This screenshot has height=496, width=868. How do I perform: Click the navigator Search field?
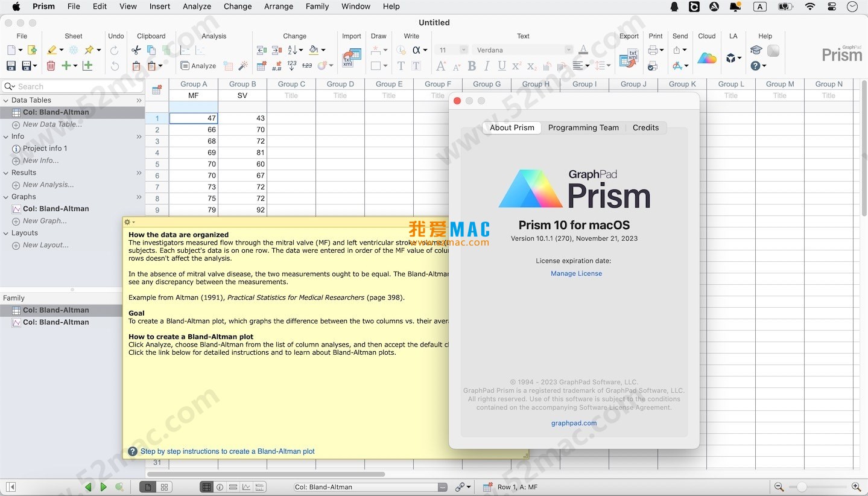click(x=72, y=86)
